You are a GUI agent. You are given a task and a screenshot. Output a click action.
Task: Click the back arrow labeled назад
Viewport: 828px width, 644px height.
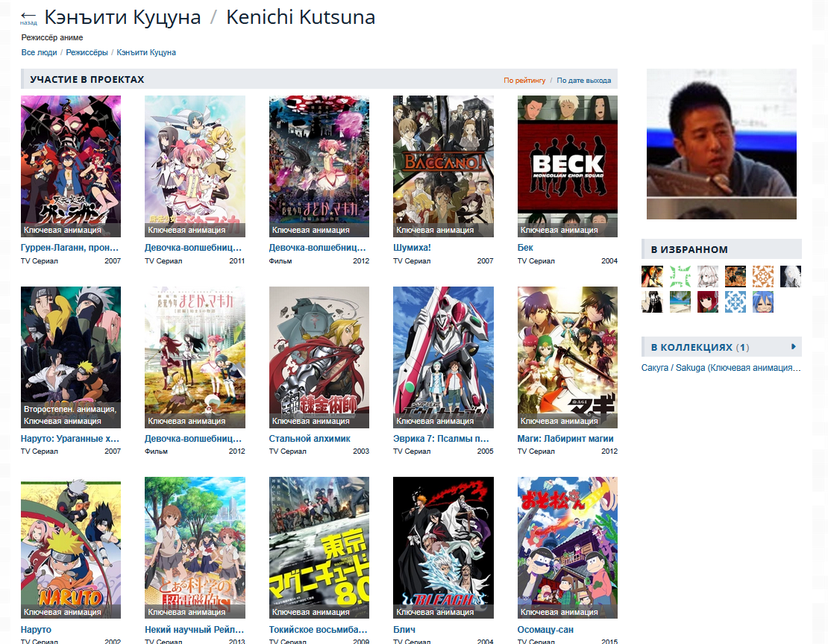tap(28, 17)
